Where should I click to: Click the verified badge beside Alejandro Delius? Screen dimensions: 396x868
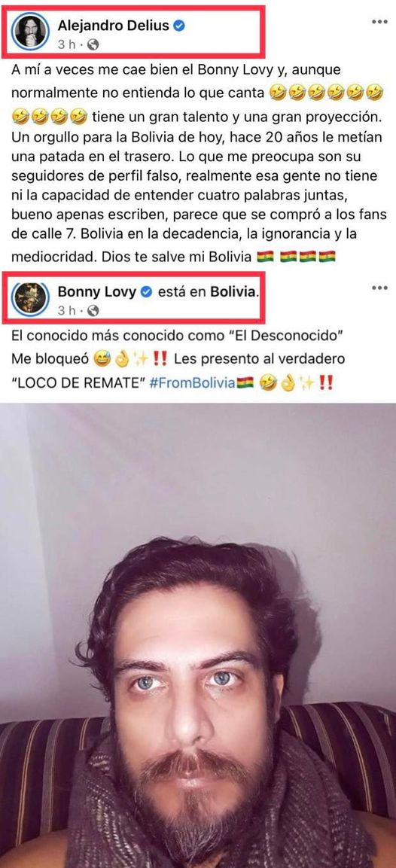179,26
